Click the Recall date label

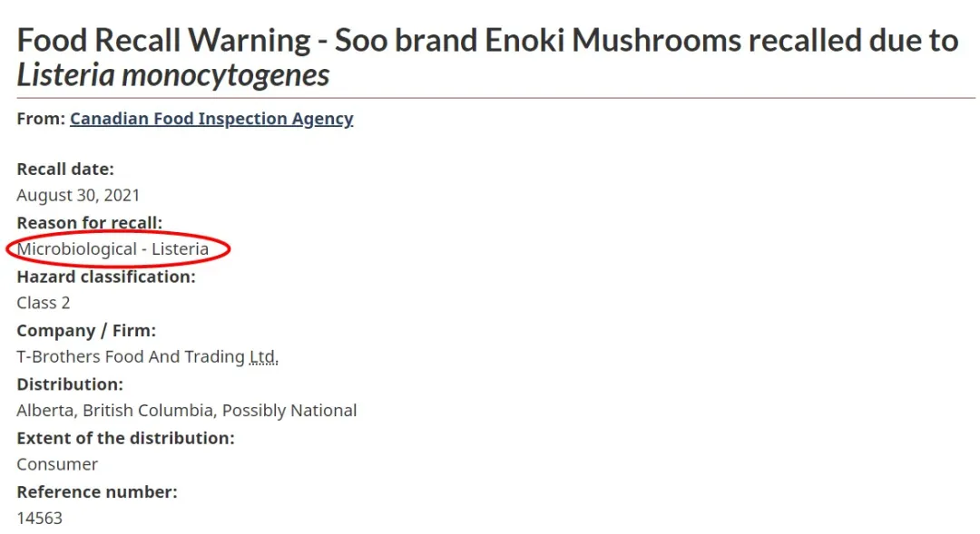pos(65,170)
